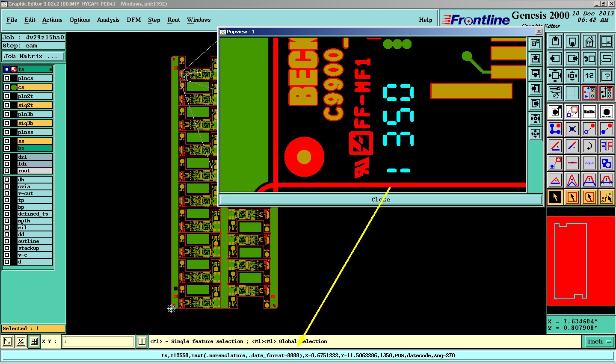Click the green color dot on cs layer
This screenshot has height=364, width=616.
pyautogui.click(x=14, y=87)
